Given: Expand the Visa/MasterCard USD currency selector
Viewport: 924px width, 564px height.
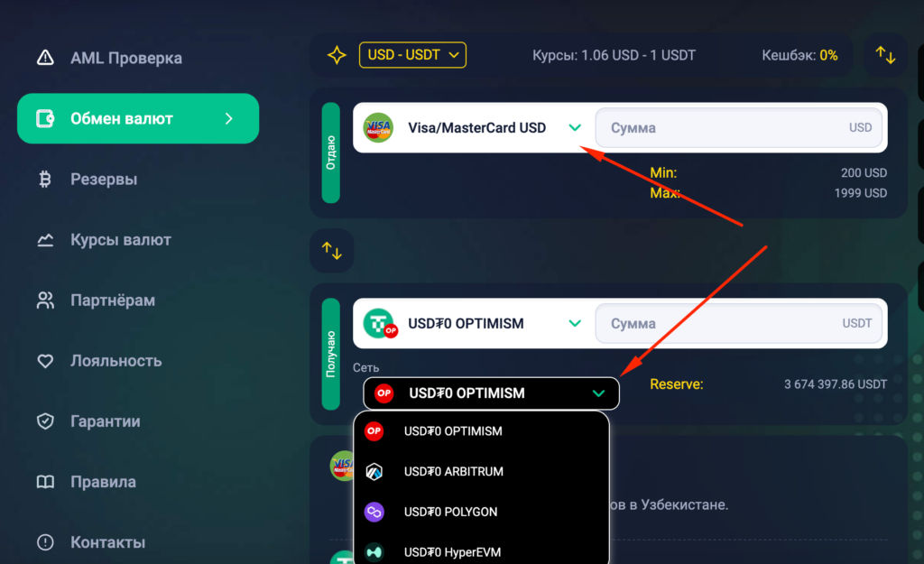Looking at the screenshot, I should (575, 127).
